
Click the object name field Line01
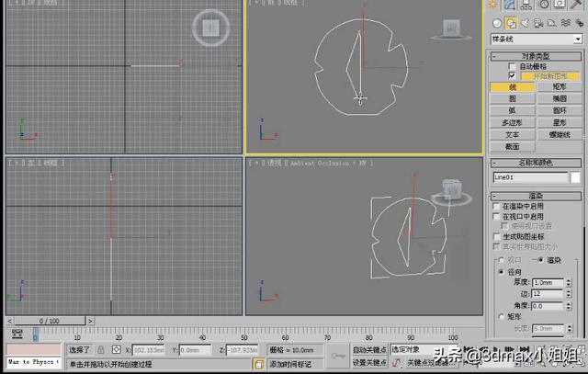530,177
